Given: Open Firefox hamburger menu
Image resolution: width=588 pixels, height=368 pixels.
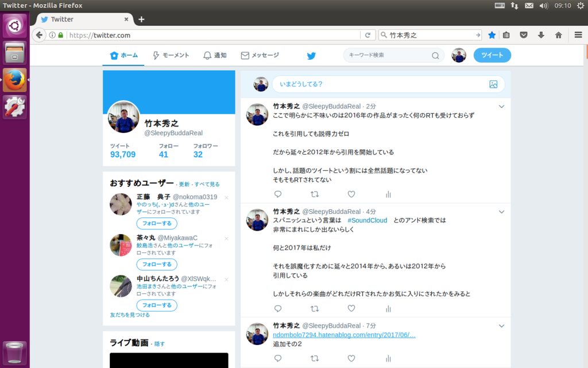Looking at the screenshot, I should point(578,35).
